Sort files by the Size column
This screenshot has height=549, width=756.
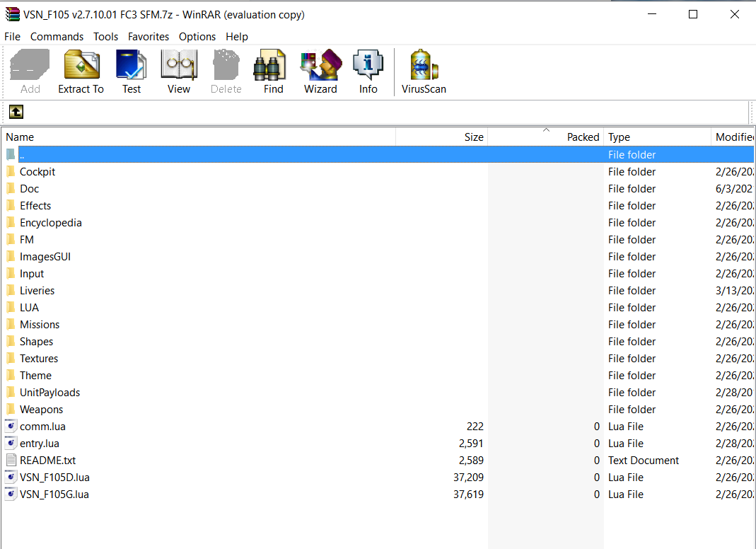(441, 137)
